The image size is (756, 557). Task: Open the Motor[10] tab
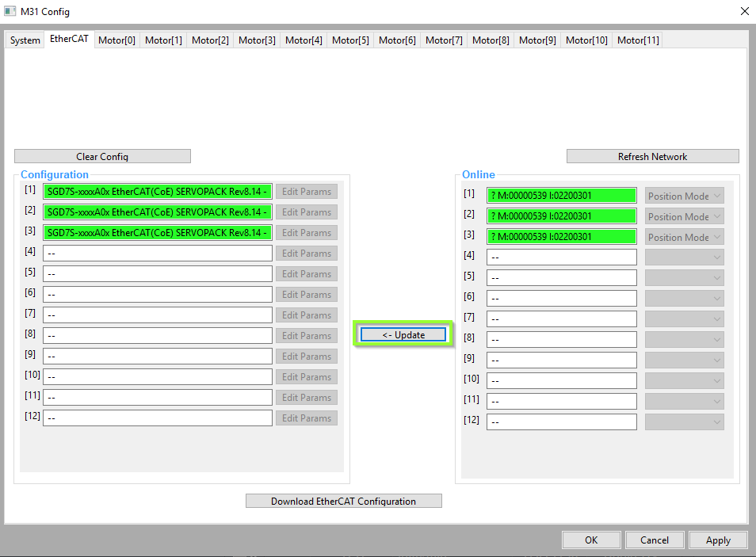click(586, 40)
